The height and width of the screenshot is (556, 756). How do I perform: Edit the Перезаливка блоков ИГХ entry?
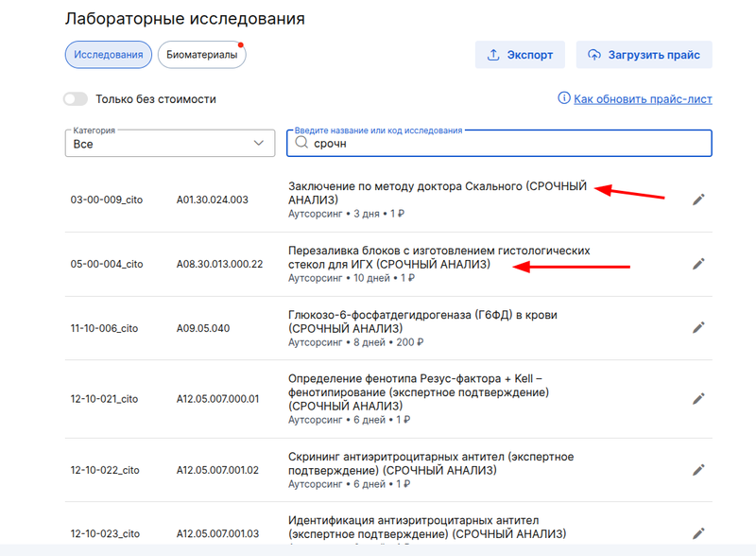click(x=698, y=264)
